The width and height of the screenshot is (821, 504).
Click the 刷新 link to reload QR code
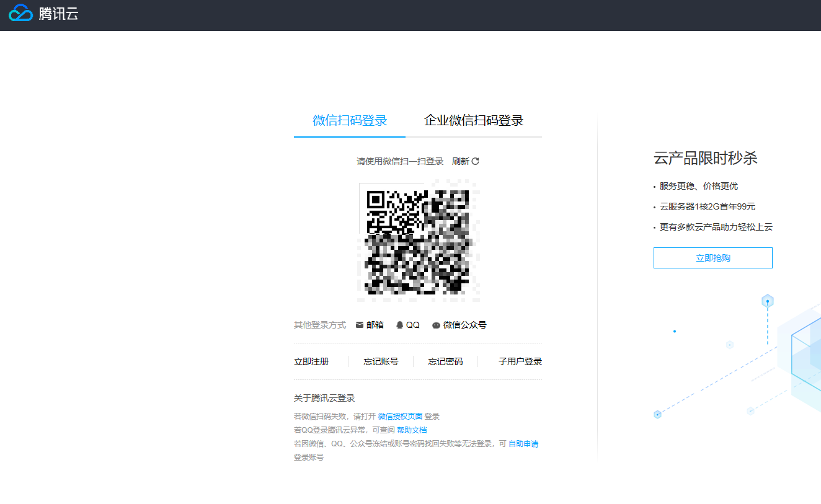point(461,161)
